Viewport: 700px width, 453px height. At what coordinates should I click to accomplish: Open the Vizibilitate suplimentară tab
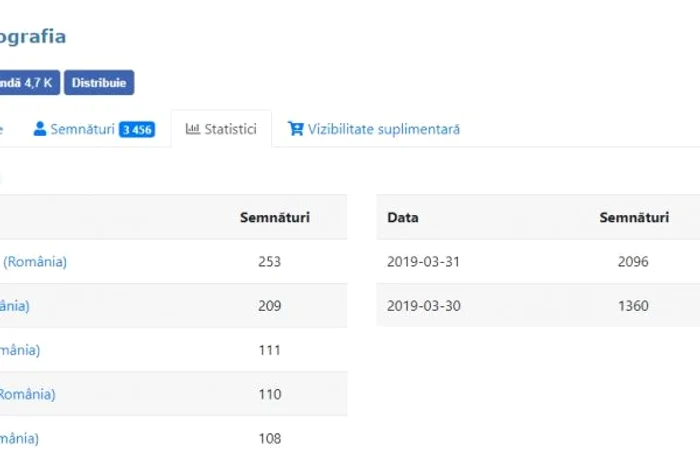click(374, 129)
